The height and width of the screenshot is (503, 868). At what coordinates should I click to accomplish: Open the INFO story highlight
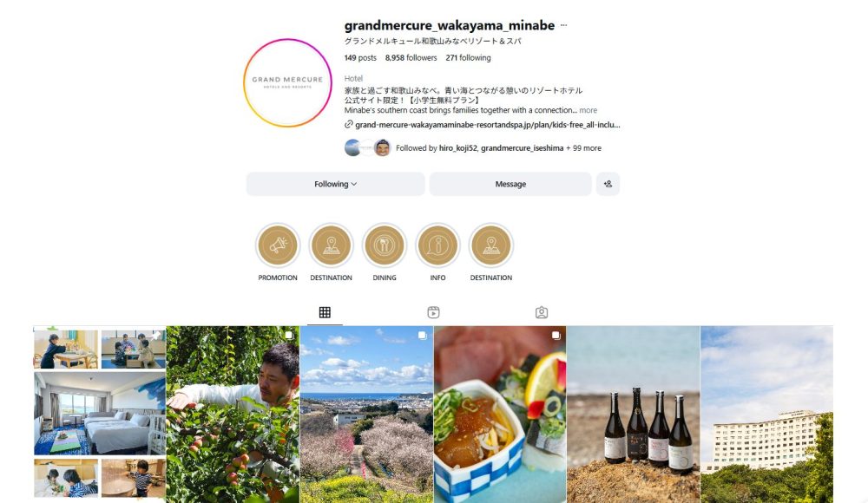click(437, 245)
